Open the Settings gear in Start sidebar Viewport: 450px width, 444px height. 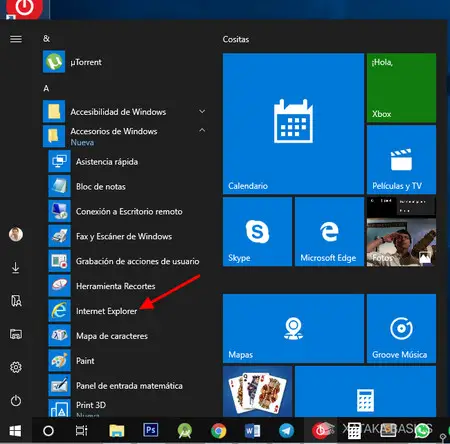tap(16, 367)
